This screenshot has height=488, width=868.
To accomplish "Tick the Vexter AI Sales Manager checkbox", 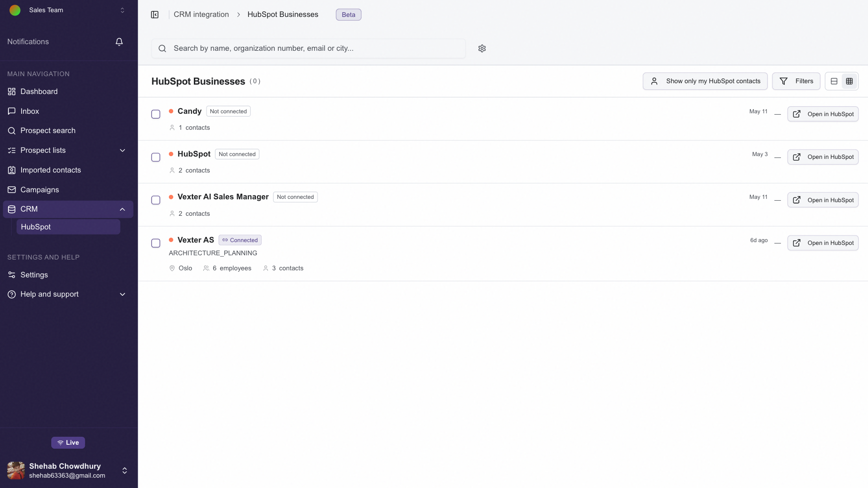I will 156,200.
